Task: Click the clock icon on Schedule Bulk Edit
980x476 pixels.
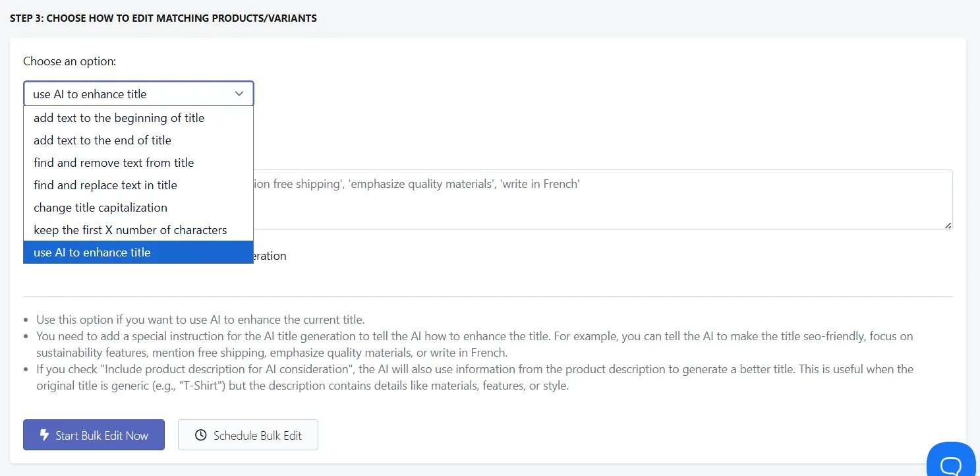Action: [201, 435]
